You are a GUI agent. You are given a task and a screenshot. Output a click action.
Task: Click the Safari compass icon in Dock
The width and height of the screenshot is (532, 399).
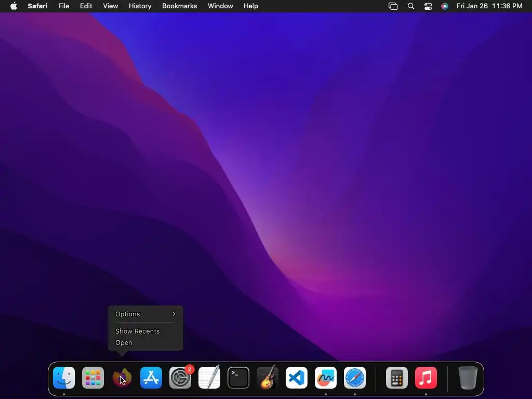point(354,378)
